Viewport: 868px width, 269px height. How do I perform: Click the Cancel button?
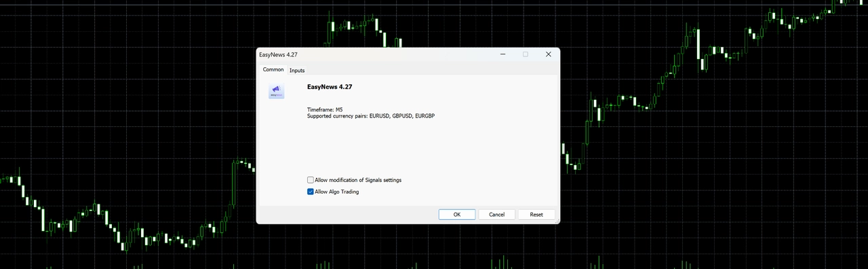pos(496,214)
